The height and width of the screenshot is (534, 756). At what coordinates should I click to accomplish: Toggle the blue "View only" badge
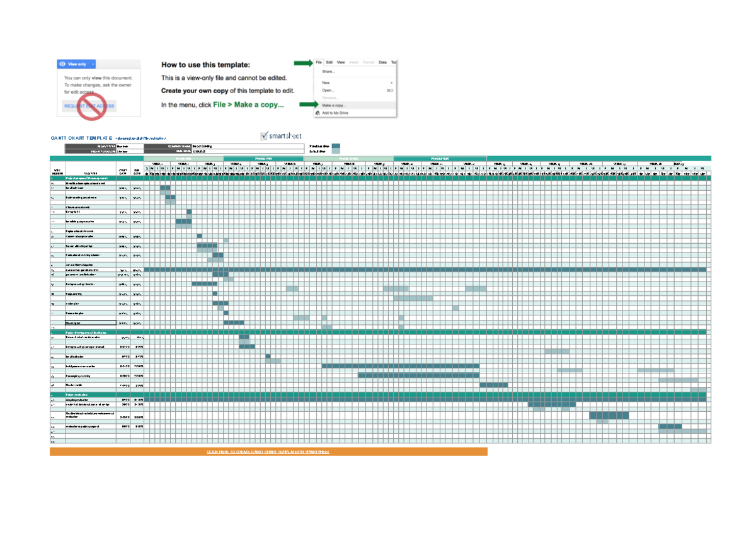(x=77, y=64)
